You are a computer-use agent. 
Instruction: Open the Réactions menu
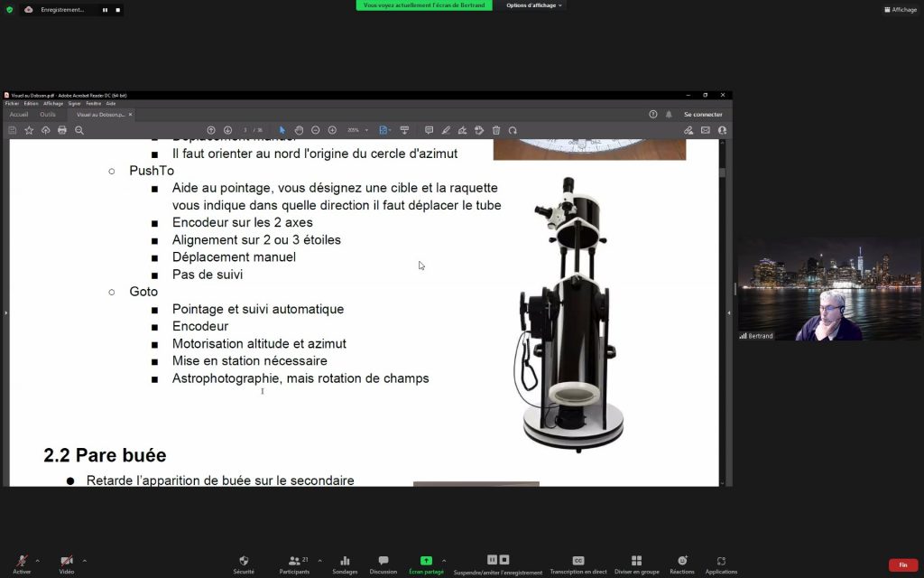pos(682,564)
